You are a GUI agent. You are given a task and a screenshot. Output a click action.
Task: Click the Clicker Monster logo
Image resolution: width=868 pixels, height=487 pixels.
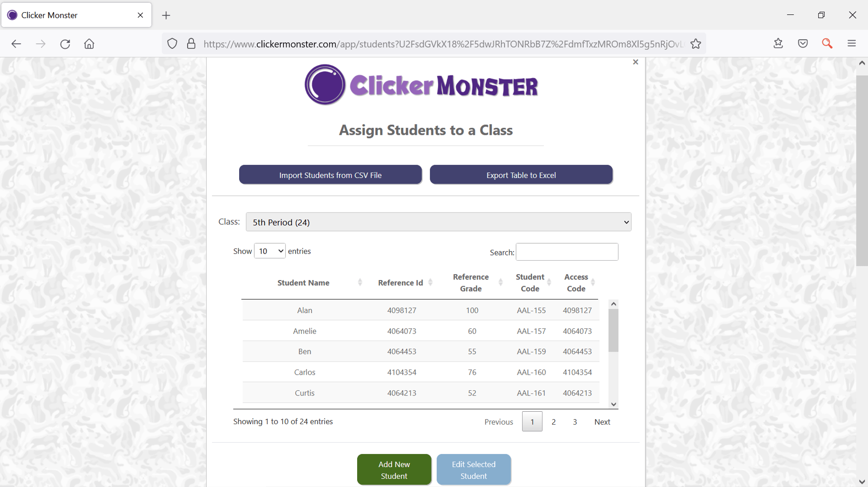coord(421,84)
